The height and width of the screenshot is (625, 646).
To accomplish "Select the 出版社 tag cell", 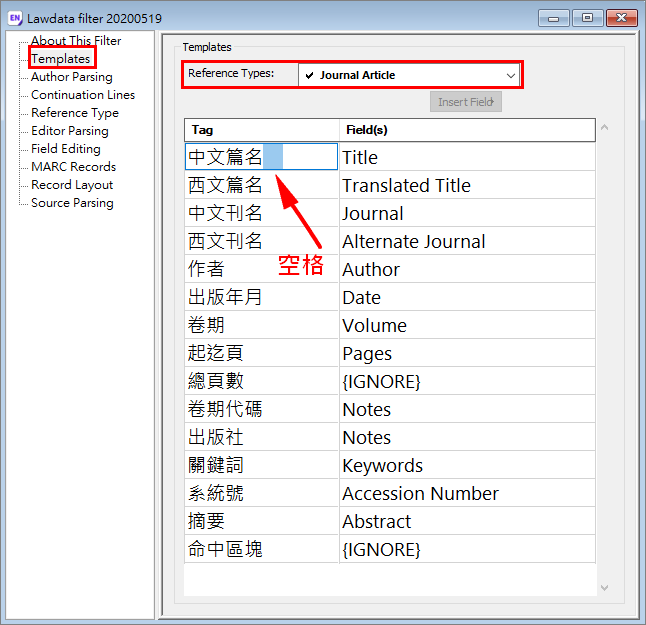I will [x=261, y=437].
